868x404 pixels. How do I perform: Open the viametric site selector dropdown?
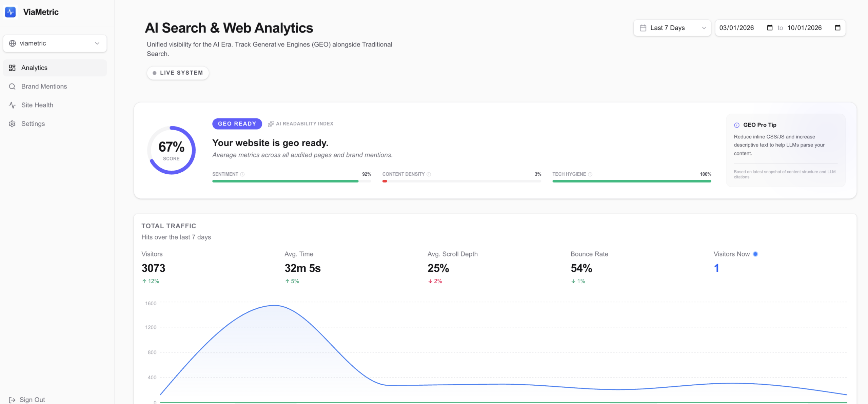(x=54, y=43)
